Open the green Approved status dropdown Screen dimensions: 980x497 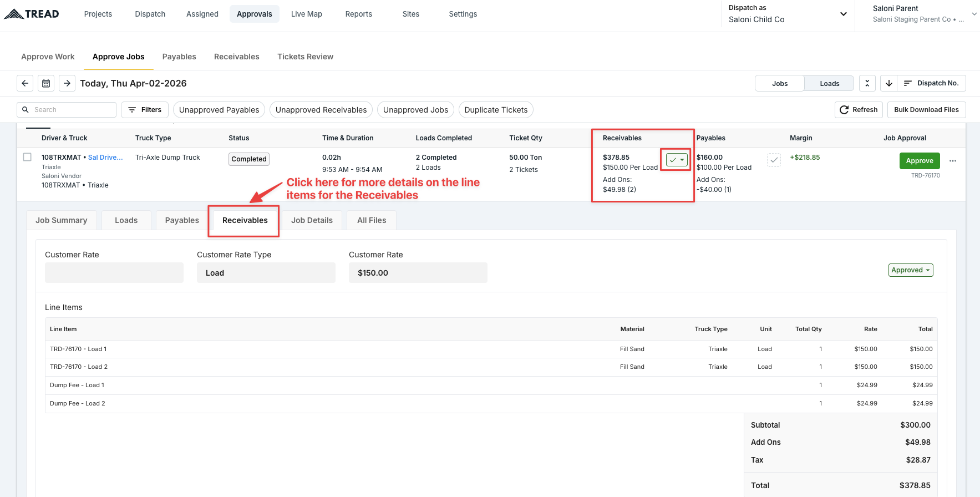point(911,270)
